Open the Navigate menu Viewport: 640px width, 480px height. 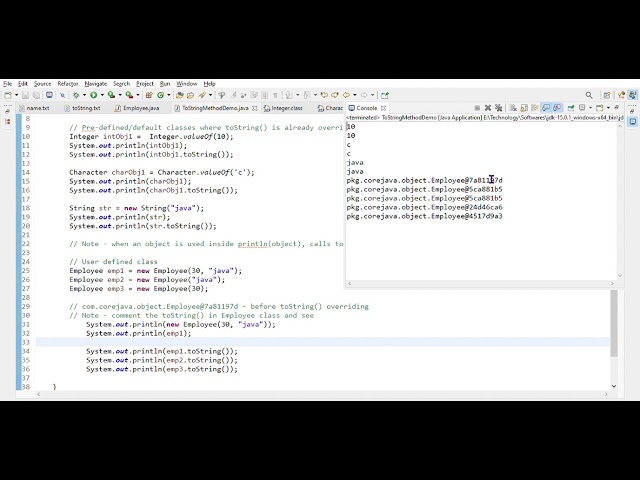(96, 84)
